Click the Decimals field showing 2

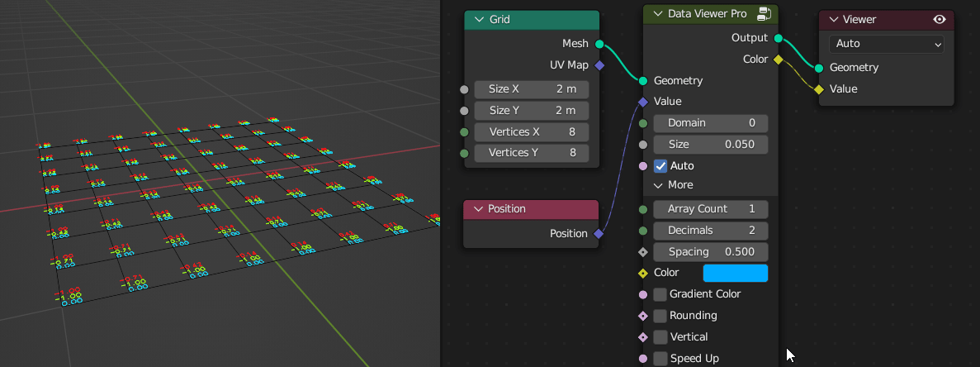tap(711, 230)
